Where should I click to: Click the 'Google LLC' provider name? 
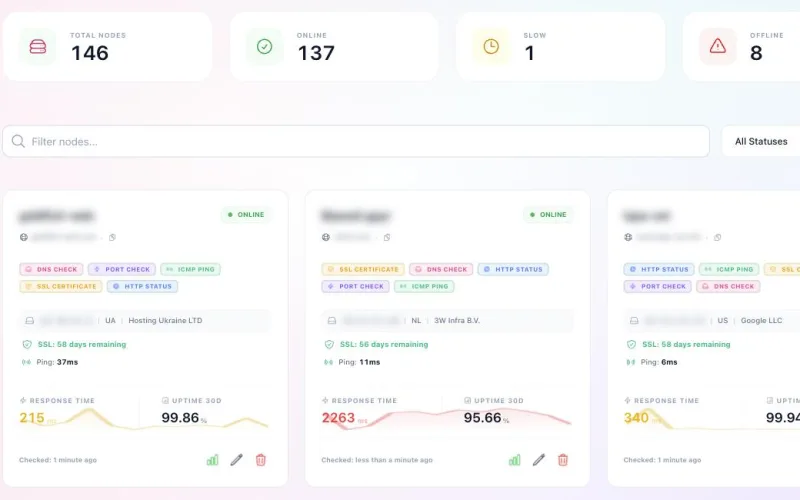click(761, 320)
